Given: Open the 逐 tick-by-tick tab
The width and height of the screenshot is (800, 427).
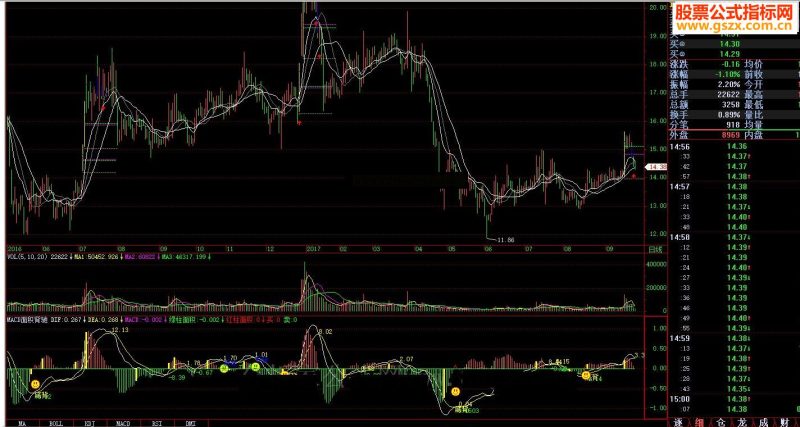Looking at the screenshot, I should pyautogui.click(x=678, y=422).
